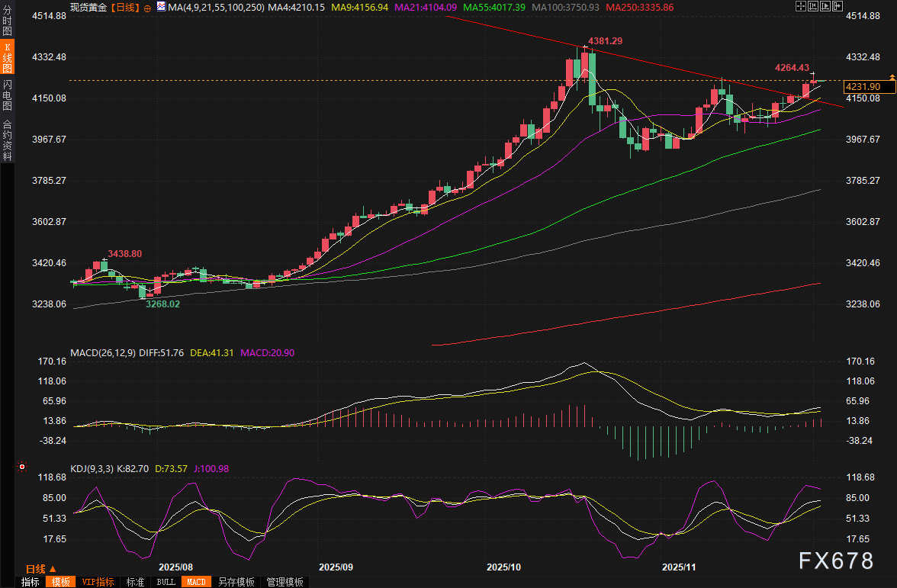Open 管理模板 template manager

tap(285, 582)
